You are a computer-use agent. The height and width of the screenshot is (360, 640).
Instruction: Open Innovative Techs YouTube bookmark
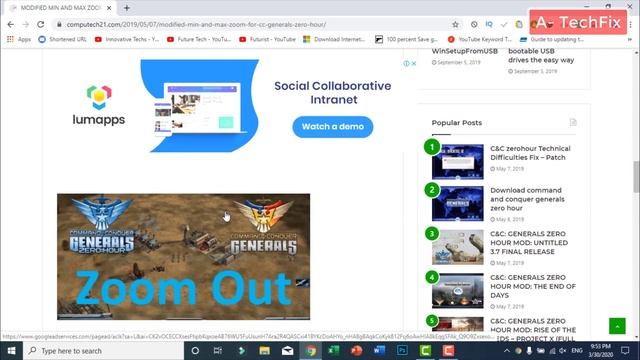(x=127, y=39)
